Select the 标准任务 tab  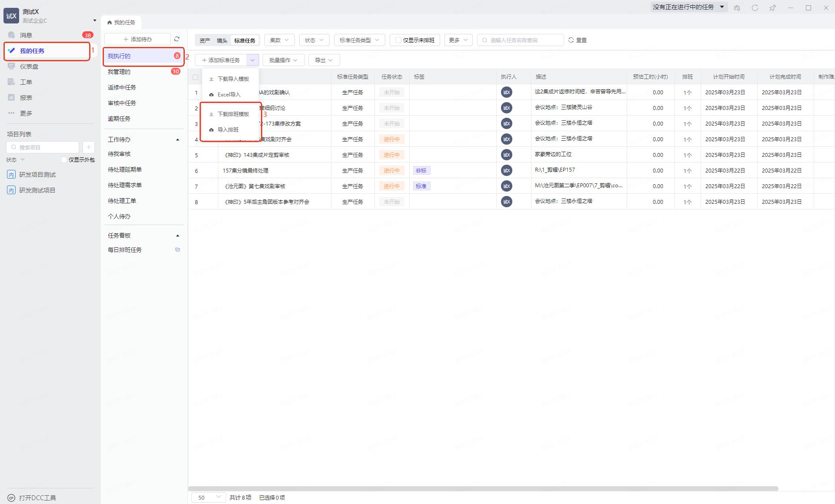[244, 40]
